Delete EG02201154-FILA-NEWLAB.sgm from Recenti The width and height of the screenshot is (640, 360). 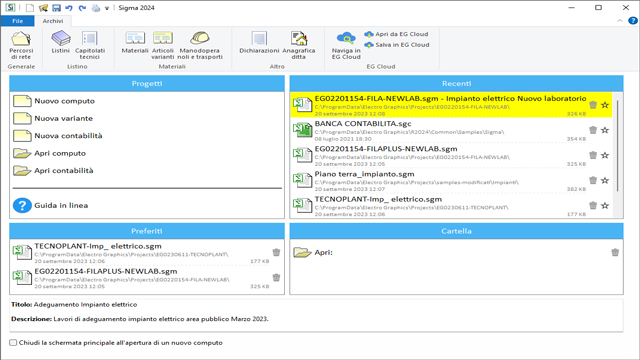pos(593,105)
